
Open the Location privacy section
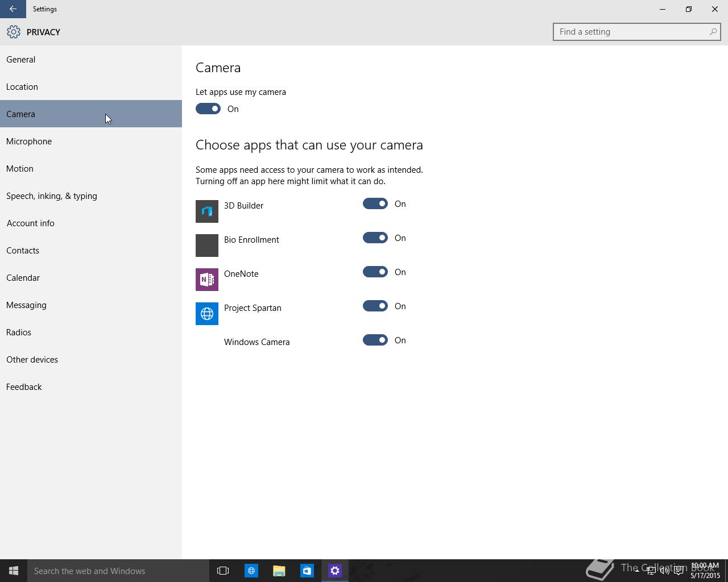[x=91, y=86]
